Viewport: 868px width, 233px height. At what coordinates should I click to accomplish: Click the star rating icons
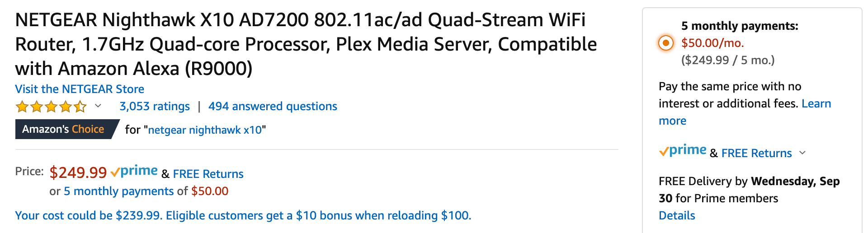pos(51,107)
